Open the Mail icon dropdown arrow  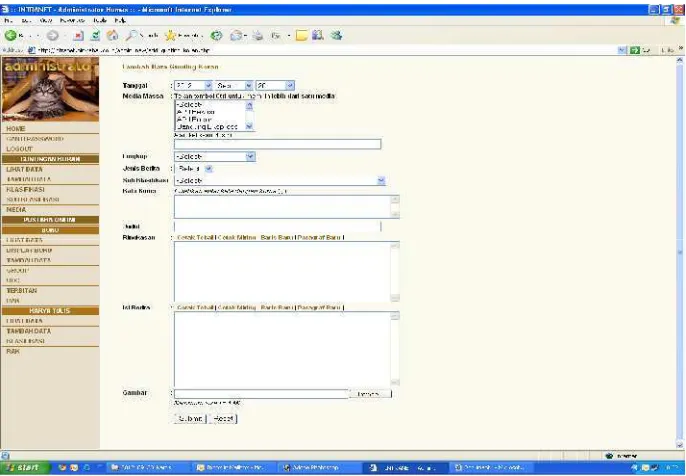[x=245, y=36]
